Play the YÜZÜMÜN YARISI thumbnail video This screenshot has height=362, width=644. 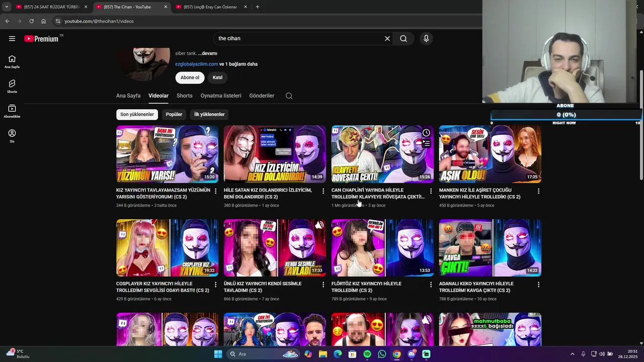coord(167,154)
